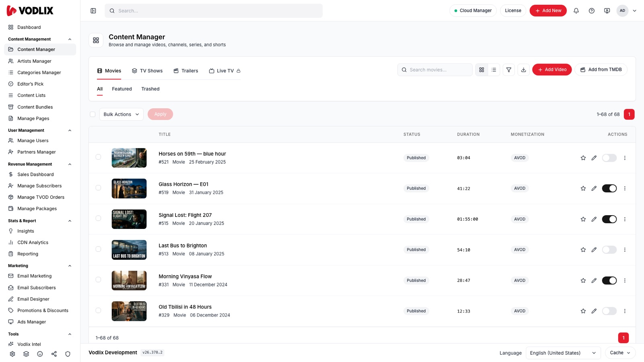Open more actions for Old Tbilisi in 48 Hours

(x=625, y=311)
